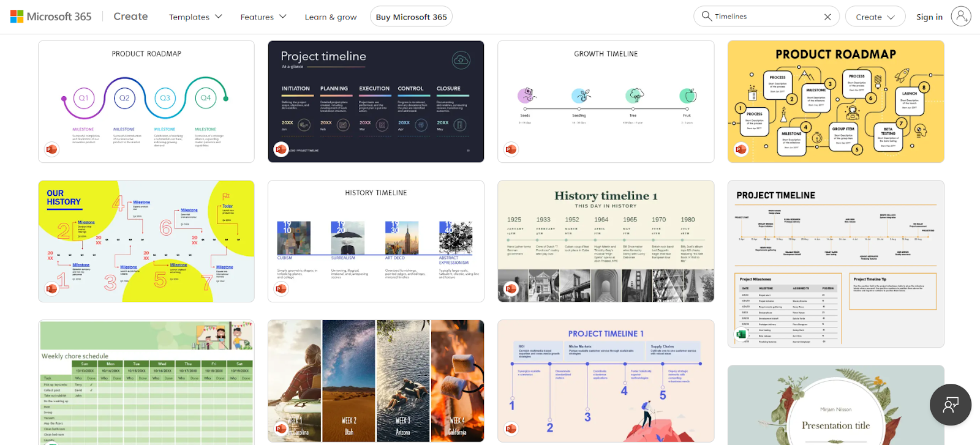Click the Buy Microsoft 365 button
This screenshot has width=980, height=445.
(411, 17)
